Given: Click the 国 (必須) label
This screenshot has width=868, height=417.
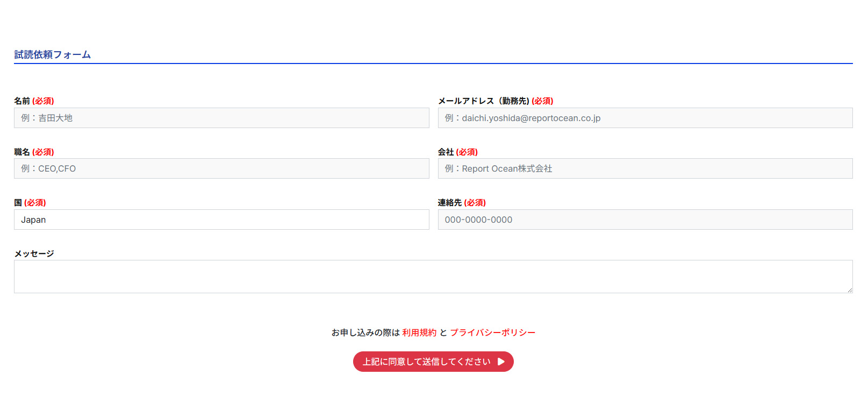Looking at the screenshot, I should [30, 202].
